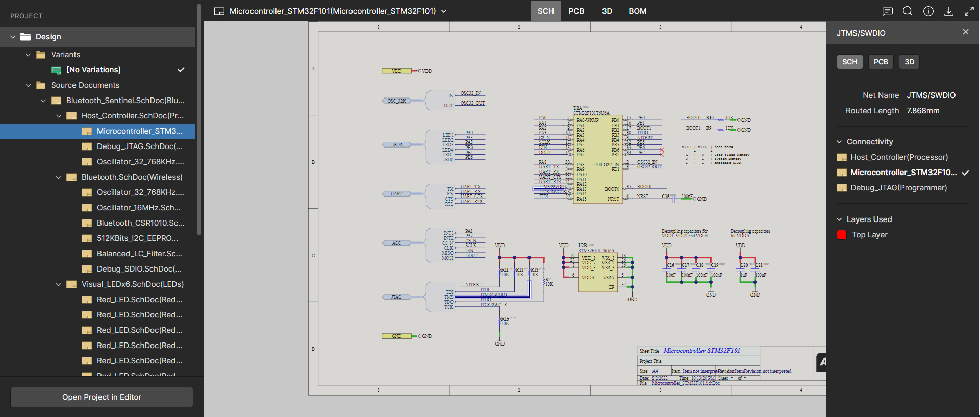Viewport: 980px width, 417px height.
Task: Click the Variants folder icon
Action: (41, 55)
